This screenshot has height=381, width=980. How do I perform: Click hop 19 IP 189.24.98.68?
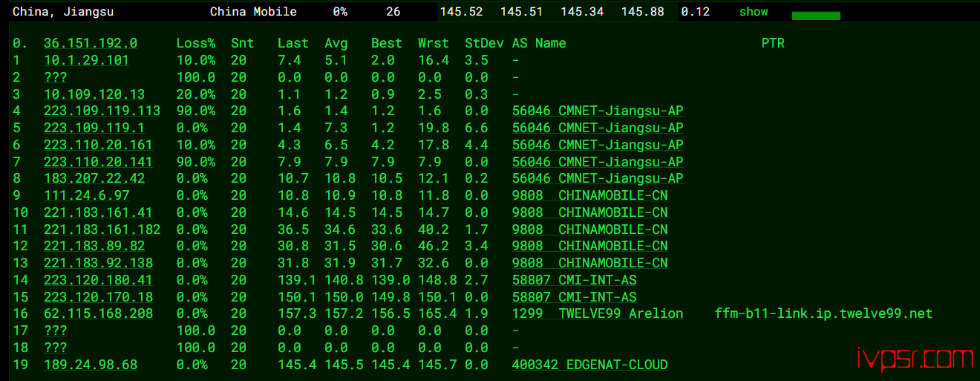[91, 365]
